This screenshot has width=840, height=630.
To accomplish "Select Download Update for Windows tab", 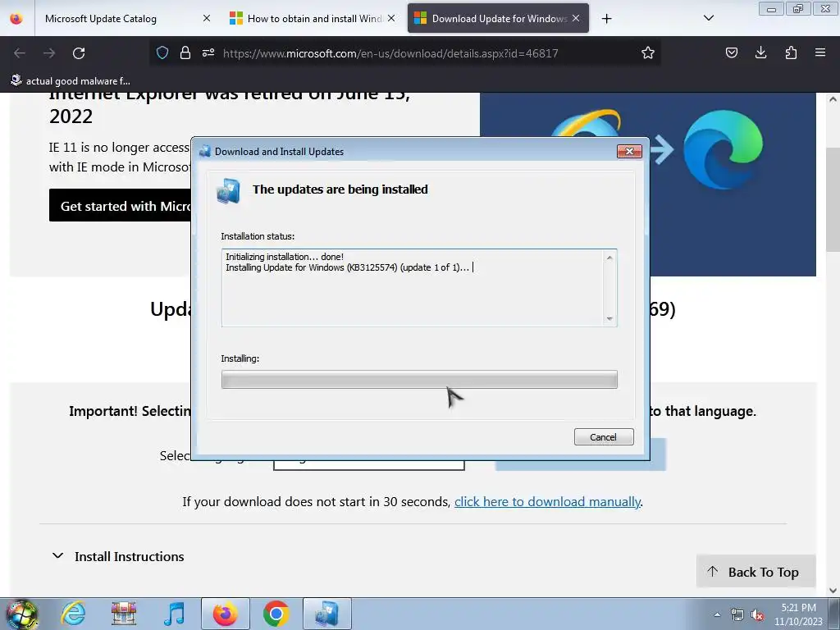I will (499, 19).
